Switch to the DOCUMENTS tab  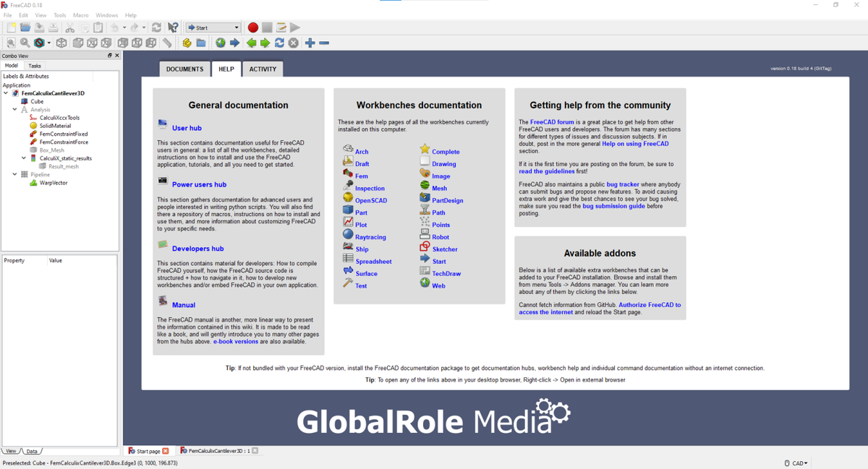[x=184, y=69]
